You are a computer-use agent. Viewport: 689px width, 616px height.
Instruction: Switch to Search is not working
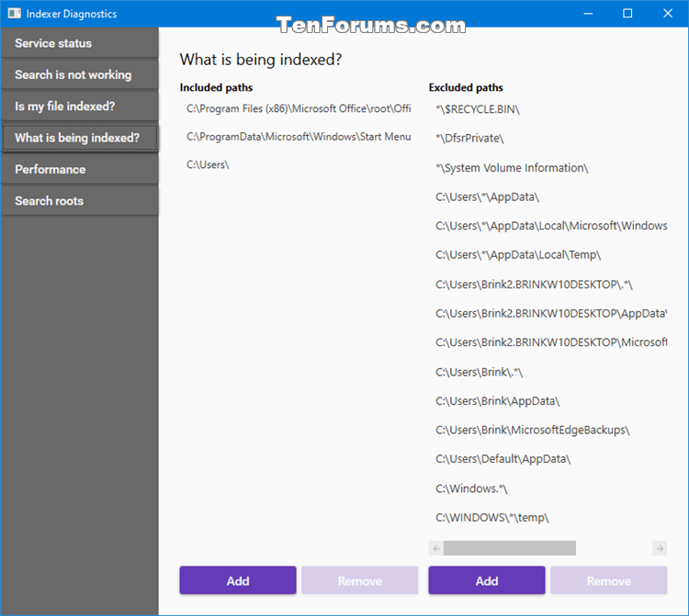[x=80, y=74]
